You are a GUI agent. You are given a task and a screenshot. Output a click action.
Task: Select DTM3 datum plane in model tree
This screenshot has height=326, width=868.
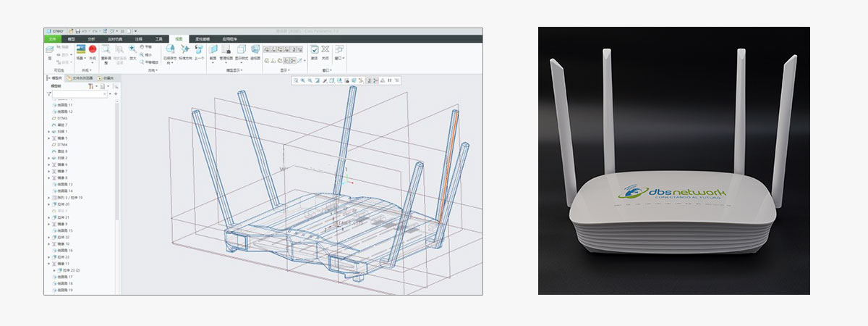tap(62, 118)
